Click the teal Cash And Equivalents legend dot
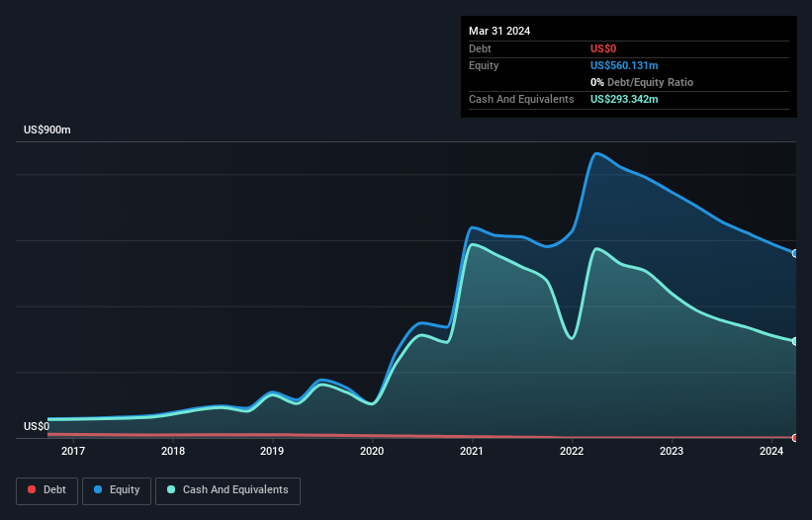The height and width of the screenshot is (520, 812). coord(171,489)
